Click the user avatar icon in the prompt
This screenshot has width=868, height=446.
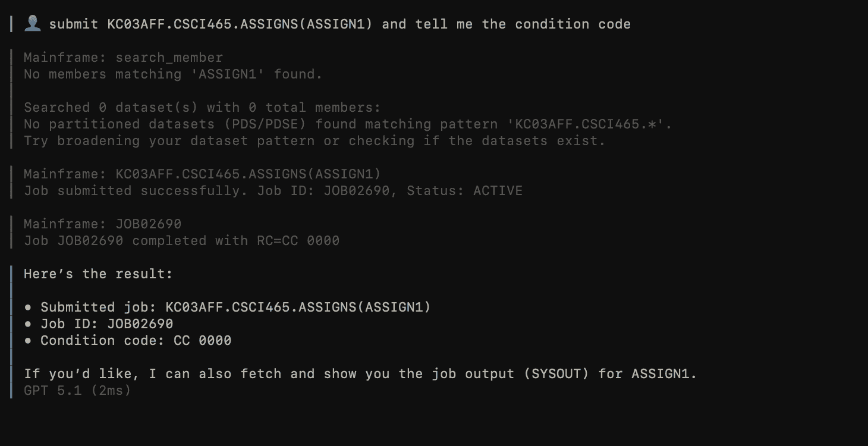33,24
